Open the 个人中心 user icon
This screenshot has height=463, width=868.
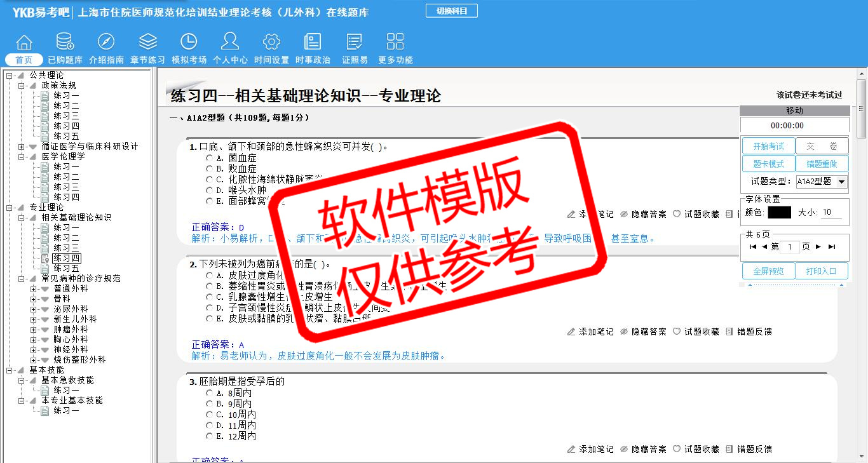[230, 42]
